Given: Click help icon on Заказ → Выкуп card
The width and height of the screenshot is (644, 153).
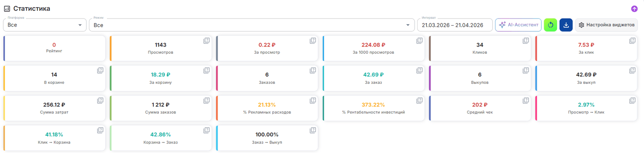Looking at the screenshot, I should [x=313, y=130].
